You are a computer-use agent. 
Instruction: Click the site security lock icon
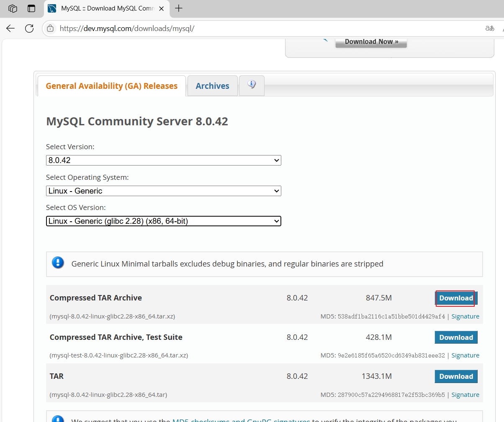pyautogui.click(x=50, y=28)
